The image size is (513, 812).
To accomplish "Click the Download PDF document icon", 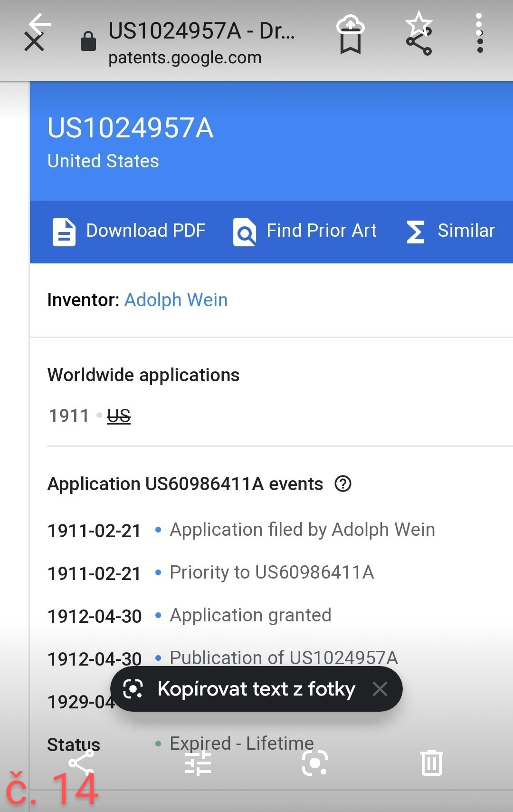I will tap(64, 232).
